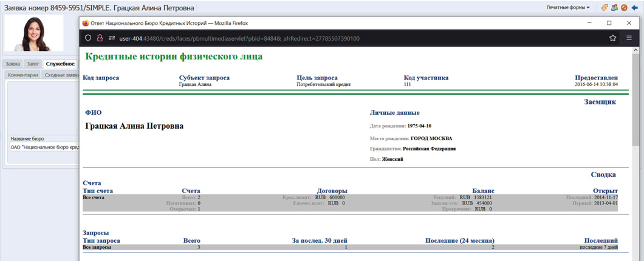The width and height of the screenshot is (644, 261).
Task: Open the Сходные заявки sub-tab
Action: click(61, 75)
